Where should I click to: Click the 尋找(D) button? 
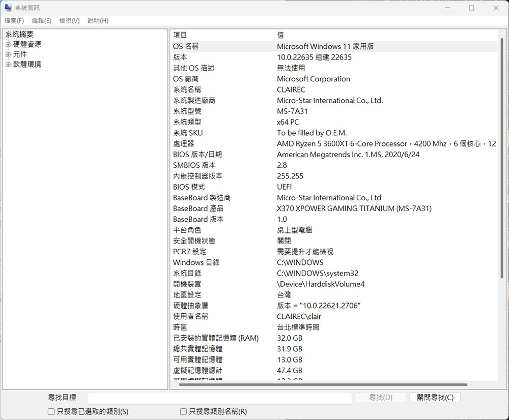[380, 398]
